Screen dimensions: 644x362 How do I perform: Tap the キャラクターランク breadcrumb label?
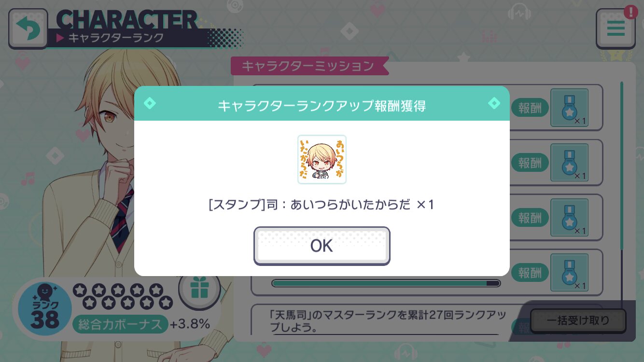pyautogui.click(x=116, y=38)
